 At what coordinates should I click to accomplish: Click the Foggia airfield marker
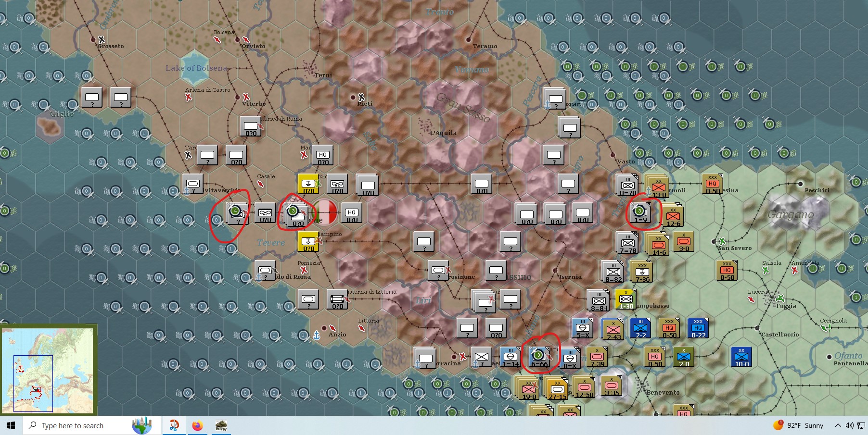(780, 298)
